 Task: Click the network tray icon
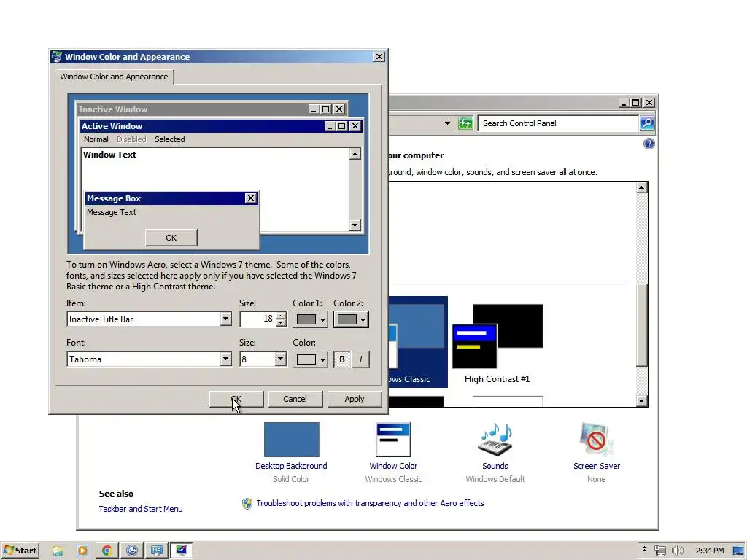click(659, 551)
